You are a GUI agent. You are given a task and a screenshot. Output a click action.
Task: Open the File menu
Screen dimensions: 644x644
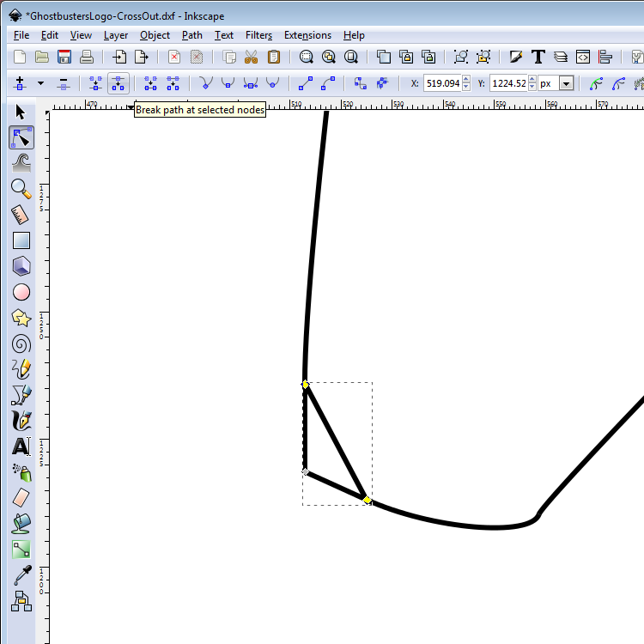[21, 35]
